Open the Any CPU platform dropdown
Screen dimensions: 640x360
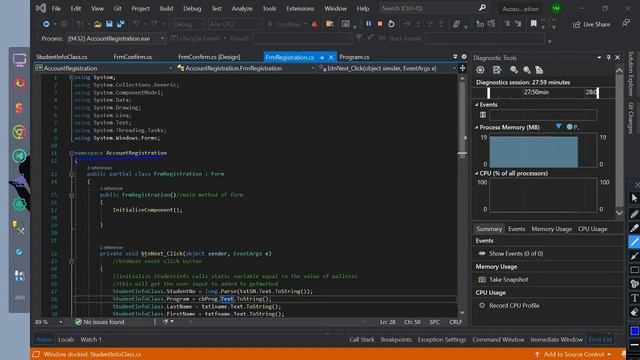click(x=235, y=24)
